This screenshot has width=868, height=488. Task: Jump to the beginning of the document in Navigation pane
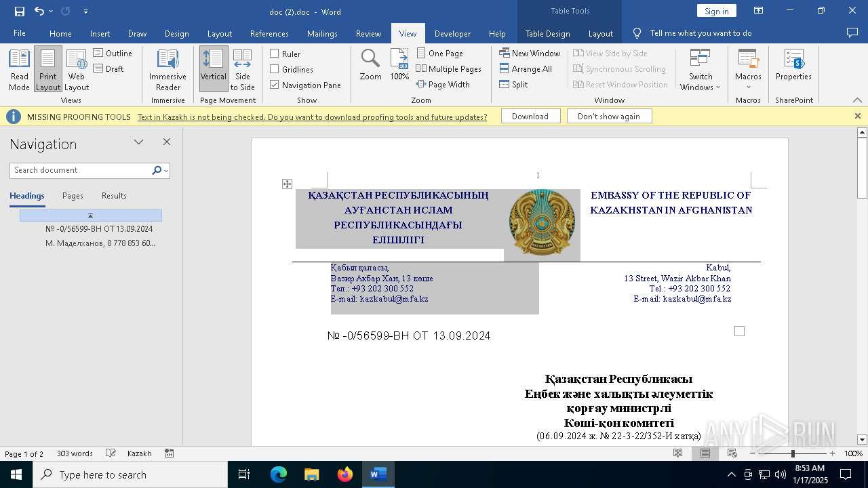pyautogui.click(x=91, y=216)
